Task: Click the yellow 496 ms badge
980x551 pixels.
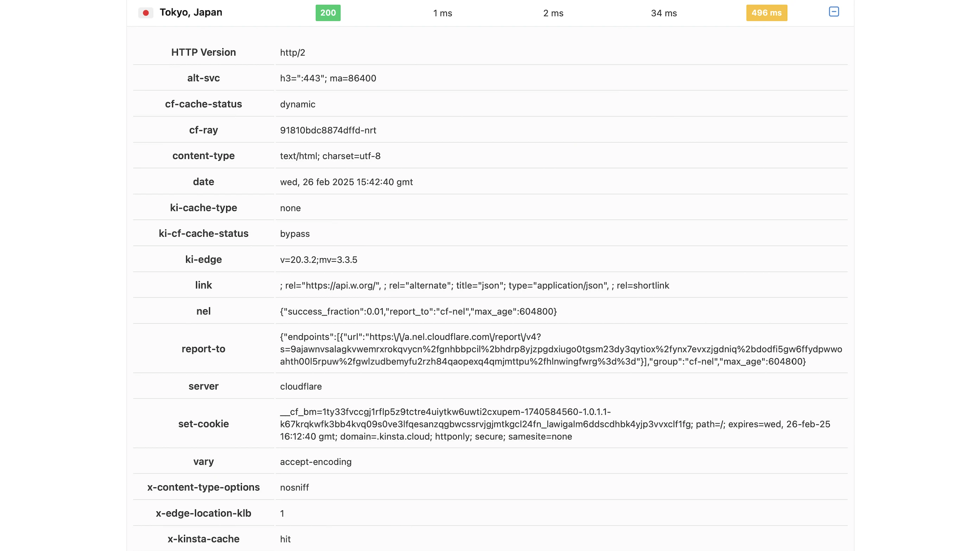Action: (x=766, y=13)
